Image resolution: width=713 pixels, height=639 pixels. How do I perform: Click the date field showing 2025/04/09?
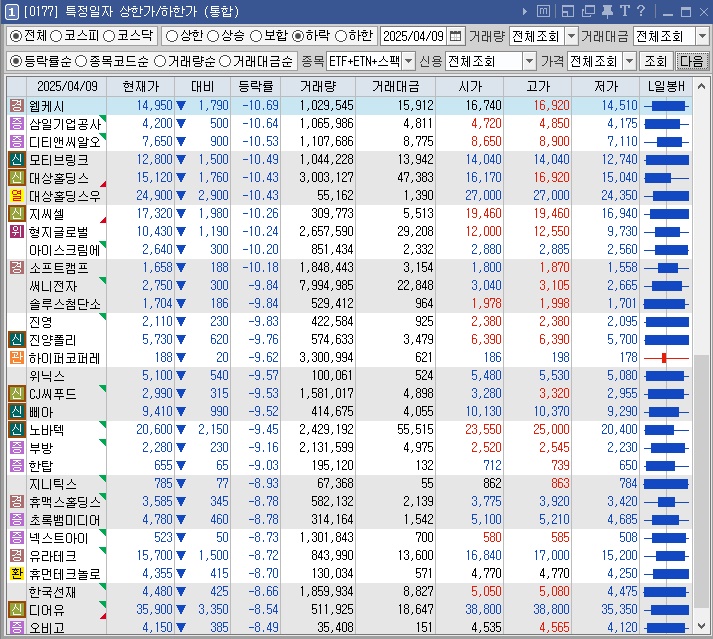(413, 36)
